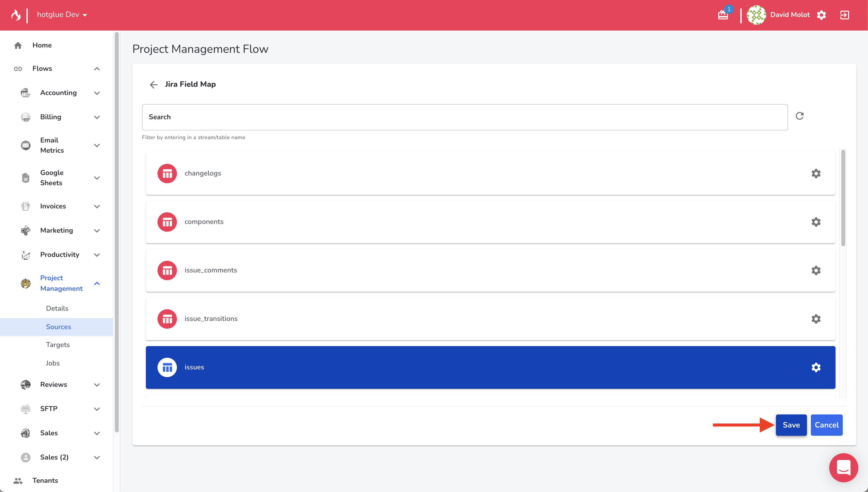This screenshot has width=868, height=492.
Task: Click the account settings gear near David Molot
Action: click(821, 15)
